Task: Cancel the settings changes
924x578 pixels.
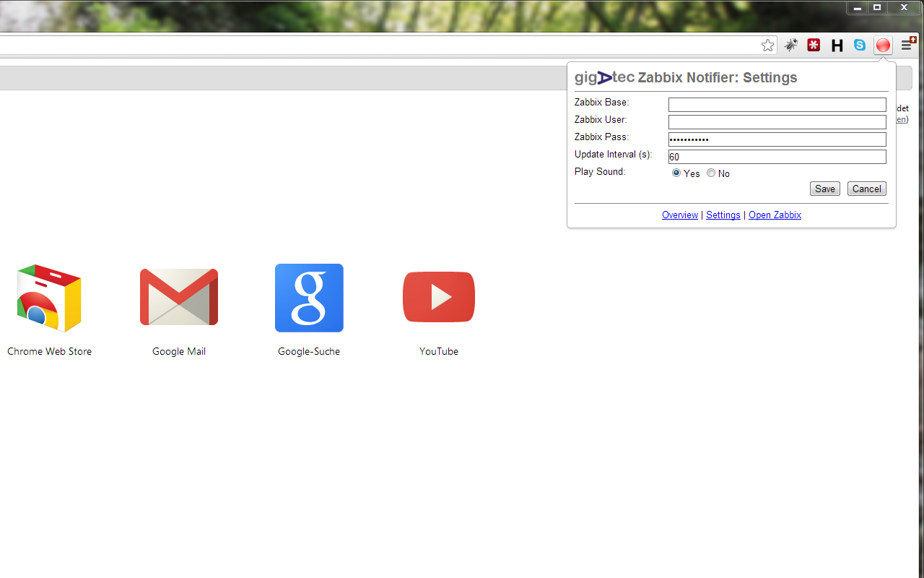Action: pos(867,189)
